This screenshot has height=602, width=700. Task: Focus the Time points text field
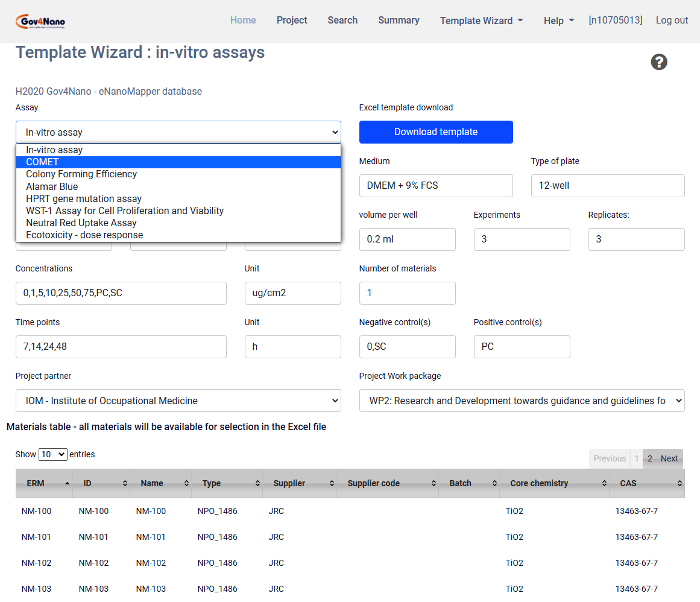tap(121, 347)
